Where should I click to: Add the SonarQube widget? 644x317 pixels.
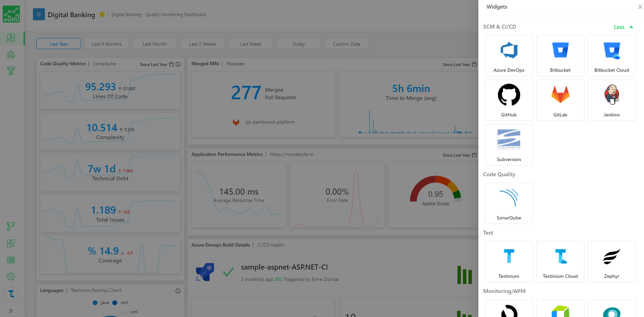[x=509, y=203]
